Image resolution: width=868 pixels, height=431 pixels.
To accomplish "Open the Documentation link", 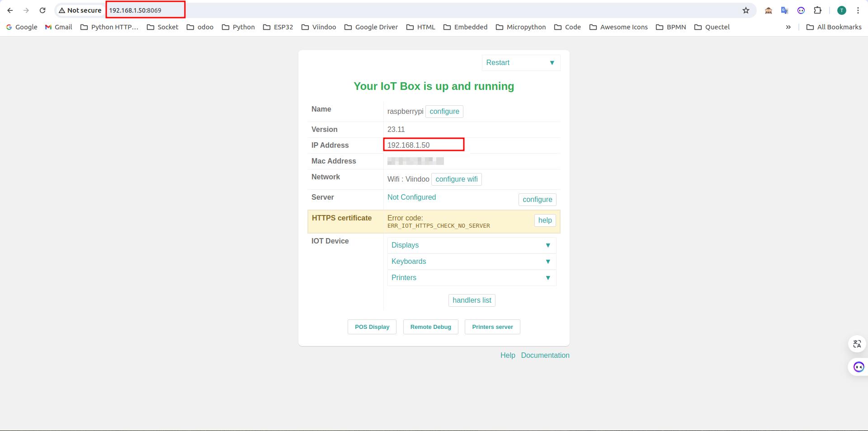I will 545,356.
